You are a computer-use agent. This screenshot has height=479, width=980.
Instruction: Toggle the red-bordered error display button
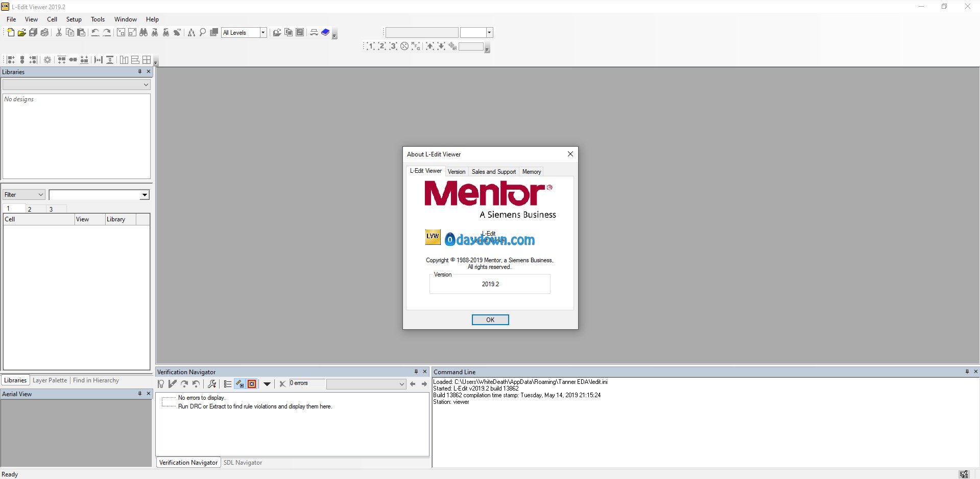252,384
